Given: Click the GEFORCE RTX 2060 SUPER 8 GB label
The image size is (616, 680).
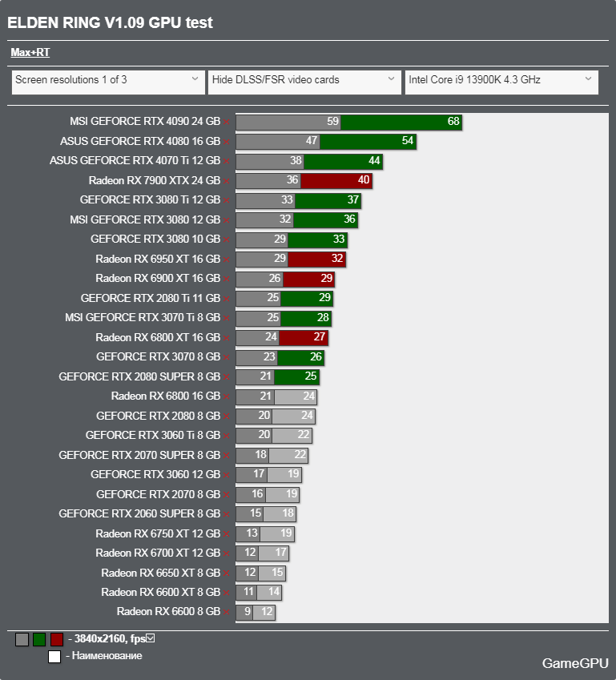Looking at the screenshot, I should click(139, 514).
